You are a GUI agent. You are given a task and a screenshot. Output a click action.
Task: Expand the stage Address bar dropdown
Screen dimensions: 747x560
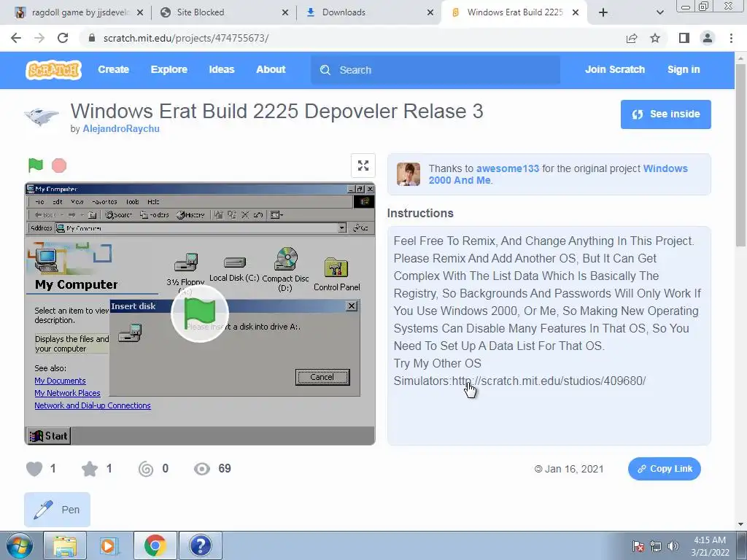[x=341, y=228]
